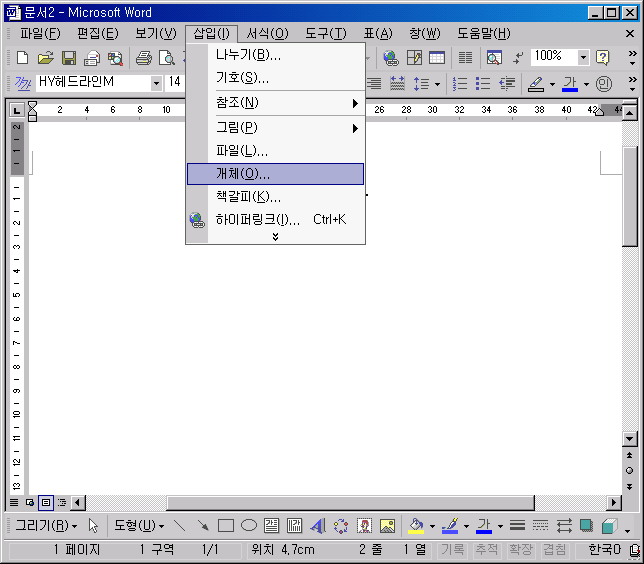Open the zoom 100% dropdown arrow

583,58
